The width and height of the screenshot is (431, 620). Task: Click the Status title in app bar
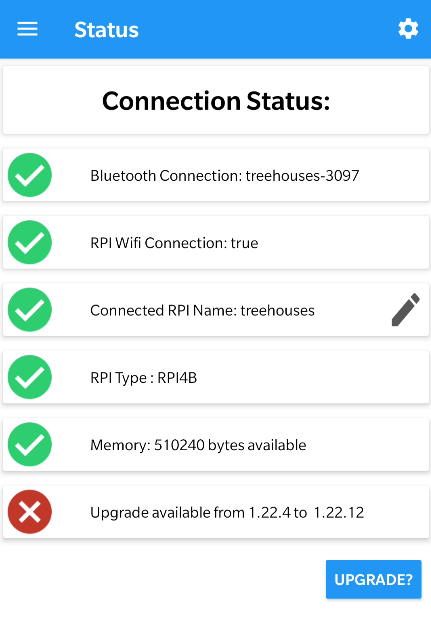pyautogui.click(x=106, y=30)
